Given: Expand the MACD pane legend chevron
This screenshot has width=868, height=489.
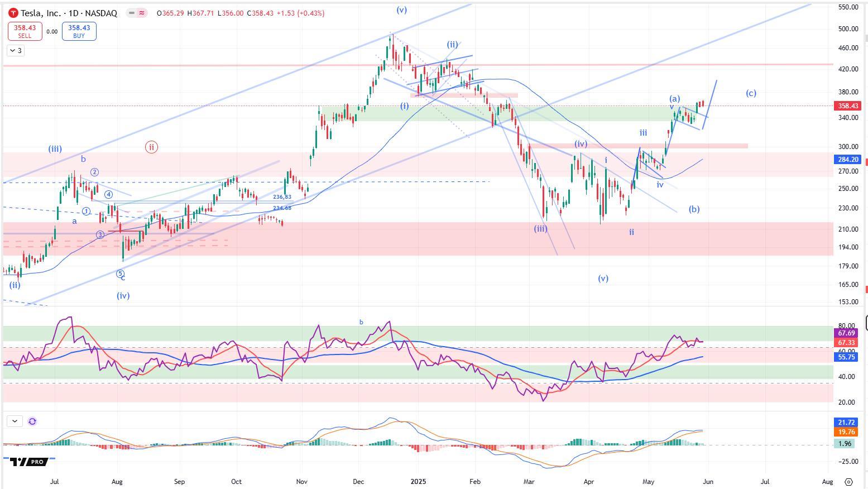Looking at the screenshot, I should point(15,421).
